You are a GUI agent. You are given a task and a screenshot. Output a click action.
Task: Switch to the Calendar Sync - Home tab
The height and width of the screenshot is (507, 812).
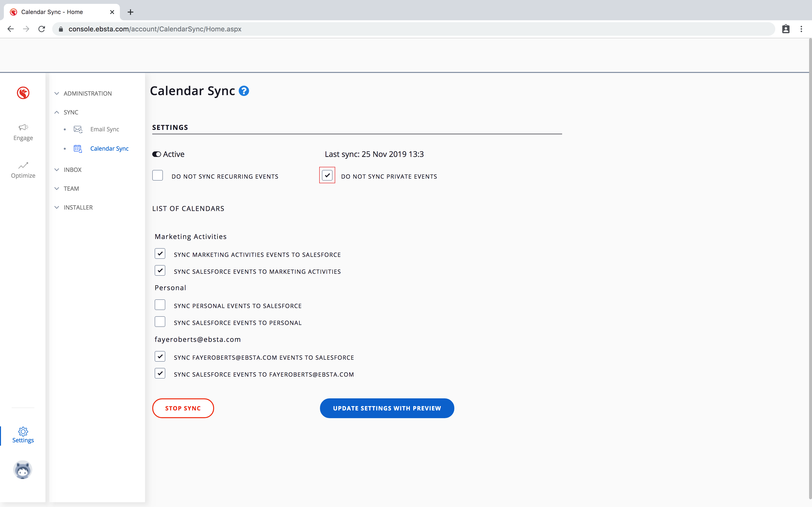coord(52,12)
